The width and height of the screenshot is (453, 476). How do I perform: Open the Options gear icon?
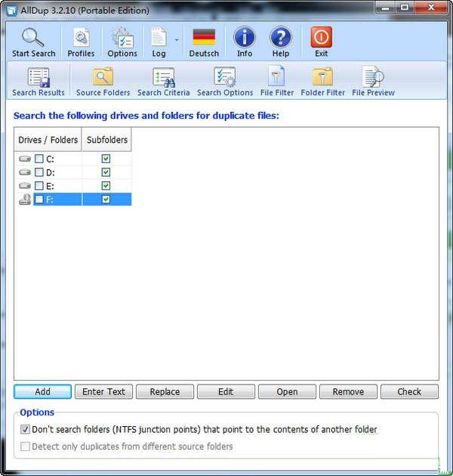[x=122, y=38]
